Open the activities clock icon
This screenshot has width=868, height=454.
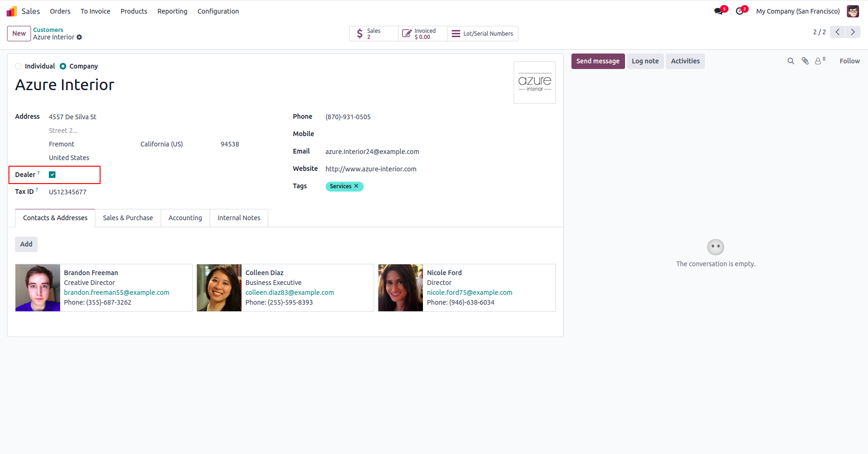740,11
